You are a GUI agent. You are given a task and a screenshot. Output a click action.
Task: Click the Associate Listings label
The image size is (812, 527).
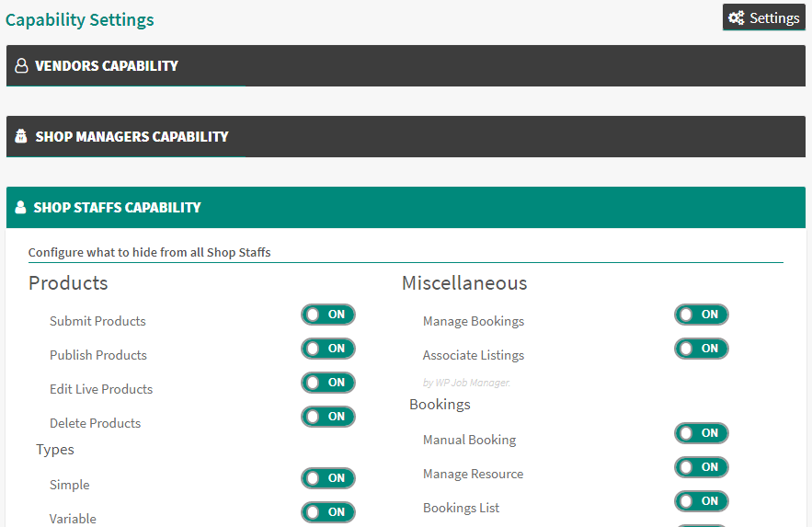pos(474,355)
